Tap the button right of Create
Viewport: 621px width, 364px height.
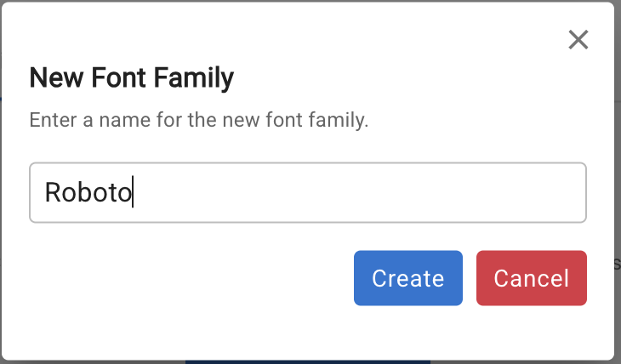click(x=531, y=278)
